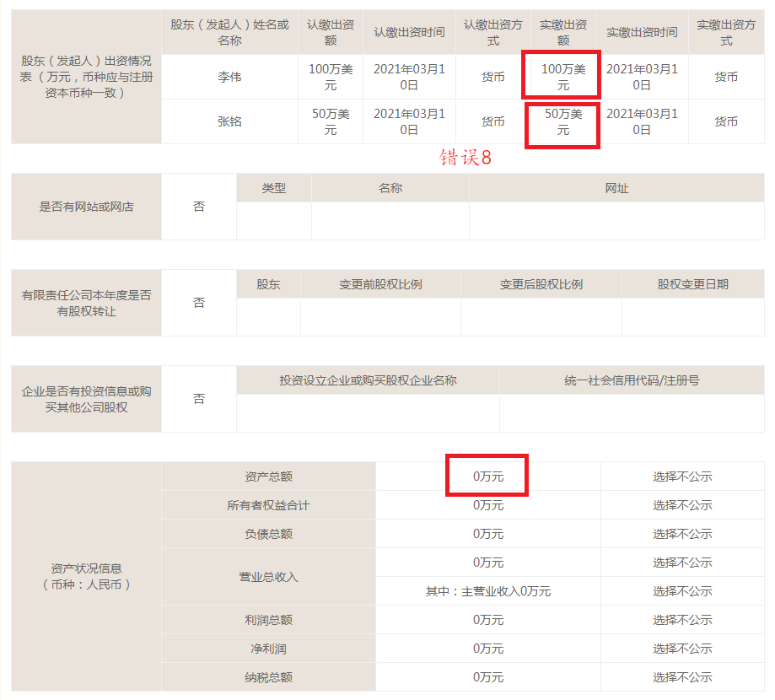Click the 净利润 row label
This screenshot has height=700, width=775.
(268, 649)
